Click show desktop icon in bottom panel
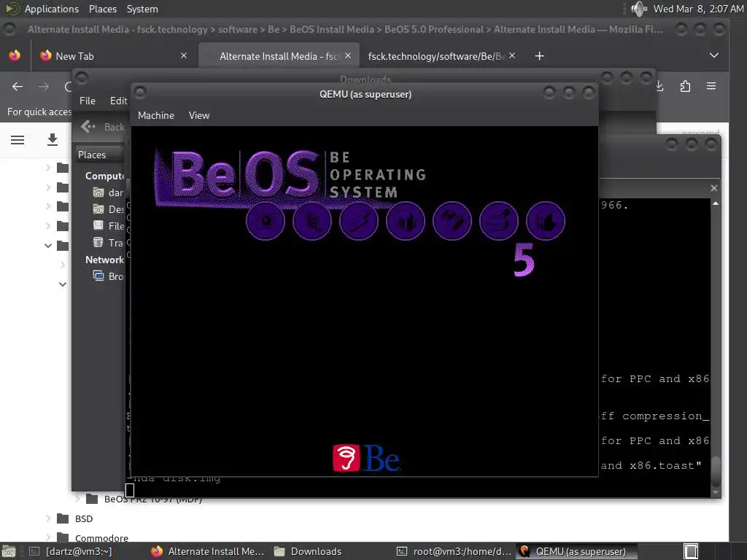This screenshot has width=747, height=560. [x=9, y=551]
